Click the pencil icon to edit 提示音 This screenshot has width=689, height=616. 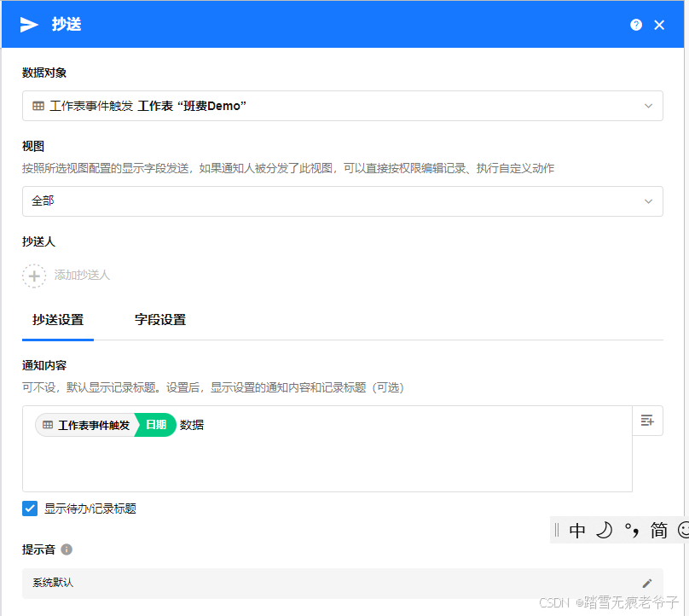click(646, 583)
